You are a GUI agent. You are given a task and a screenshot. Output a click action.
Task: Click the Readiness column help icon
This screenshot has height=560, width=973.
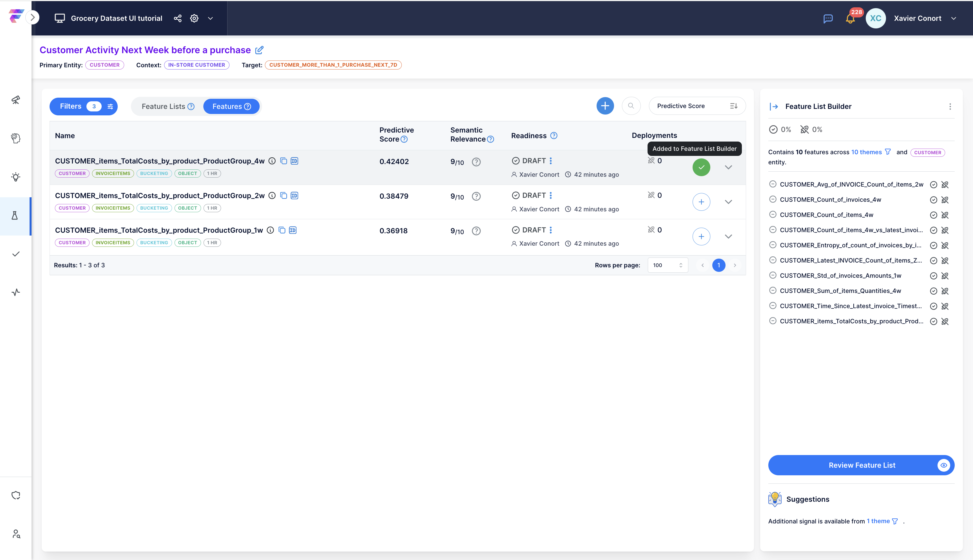coord(554,135)
